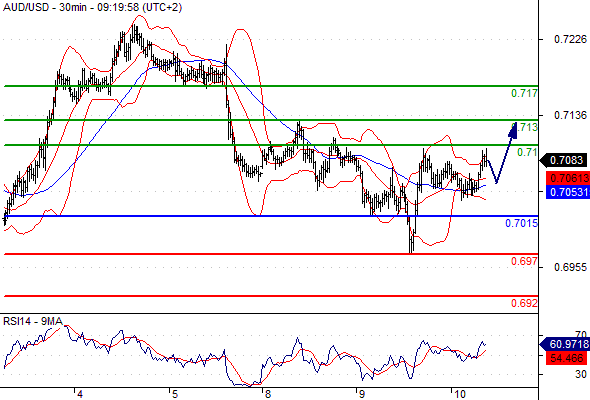590x400 pixels.
Task: Select the 0.7136 price axis label
Action: point(570,115)
